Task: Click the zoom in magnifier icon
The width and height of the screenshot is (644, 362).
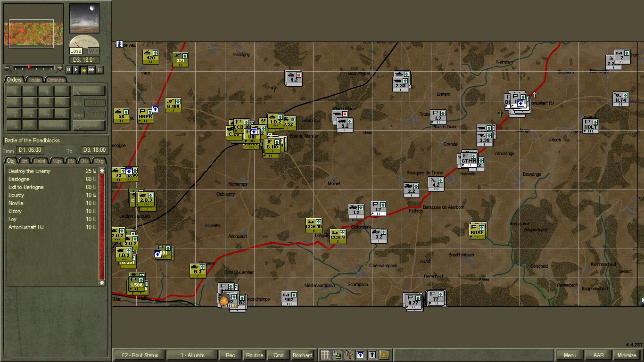Action: pyautogui.click(x=60, y=68)
